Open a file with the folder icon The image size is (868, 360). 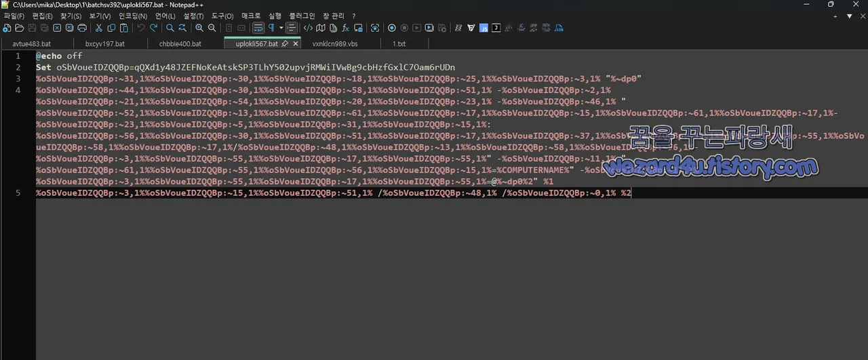point(20,28)
